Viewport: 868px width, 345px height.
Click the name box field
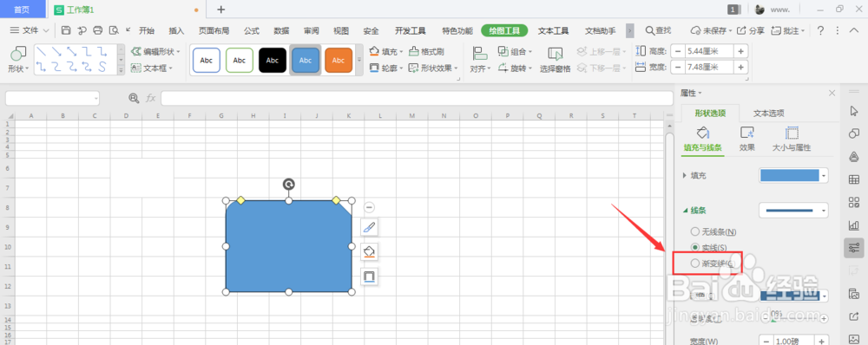click(x=52, y=99)
